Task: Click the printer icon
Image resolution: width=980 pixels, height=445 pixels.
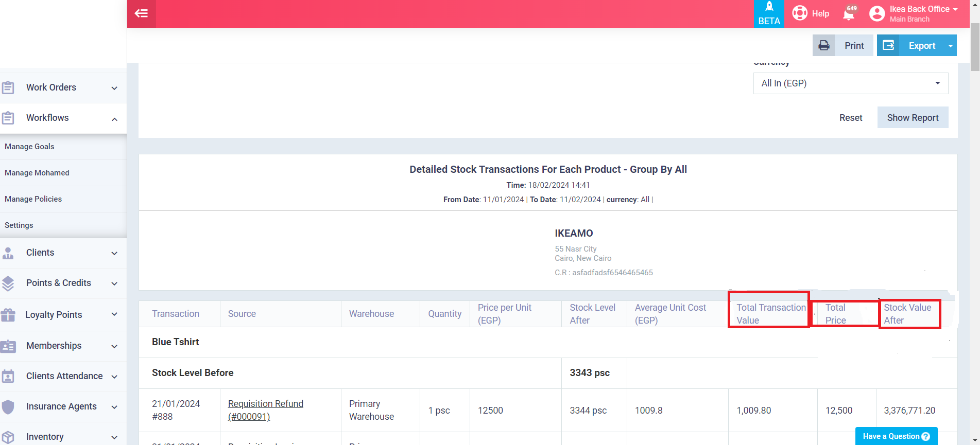Action: (x=824, y=45)
